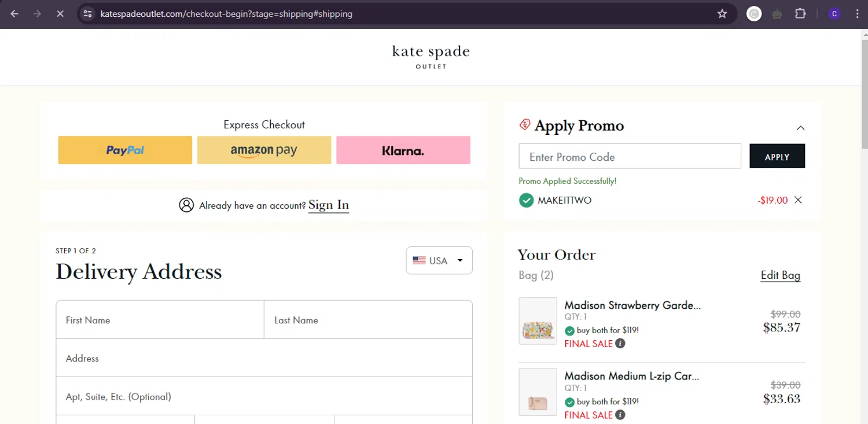Image resolution: width=868 pixels, height=424 pixels.
Task: Pay with PayPal express checkout
Action: click(x=125, y=150)
